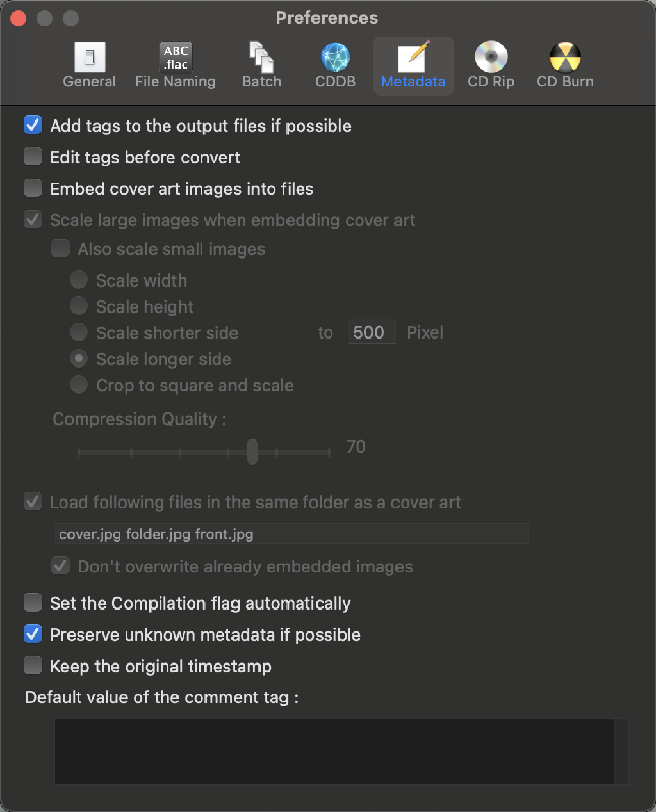This screenshot has height=812, width=656.
Task: Open the Batch preferences pane
Action: [261, 64]
